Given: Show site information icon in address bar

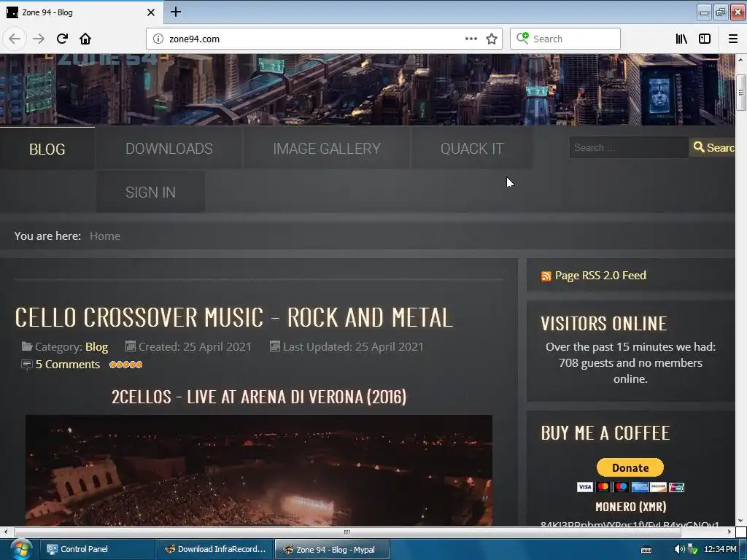Looking at the screenshot, I should coord(158,39).
